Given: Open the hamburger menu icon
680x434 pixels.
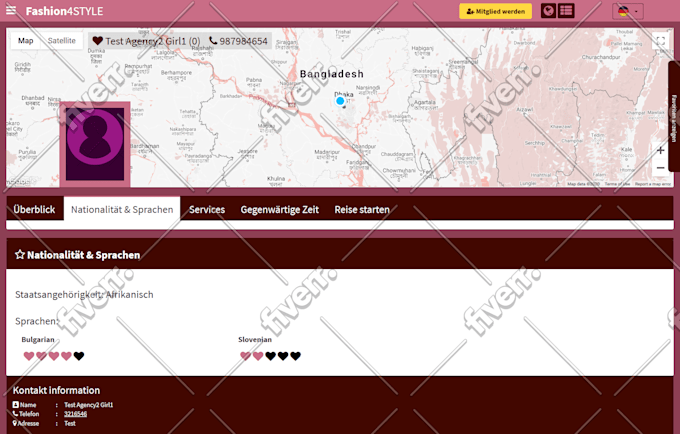Looking at the screenshot, I should 11,10.
